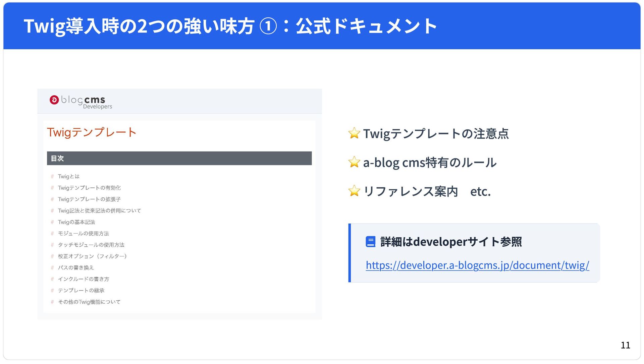
Task: Open Twigテンプレートの拡張子 contents link
Action: click(89, 199)
